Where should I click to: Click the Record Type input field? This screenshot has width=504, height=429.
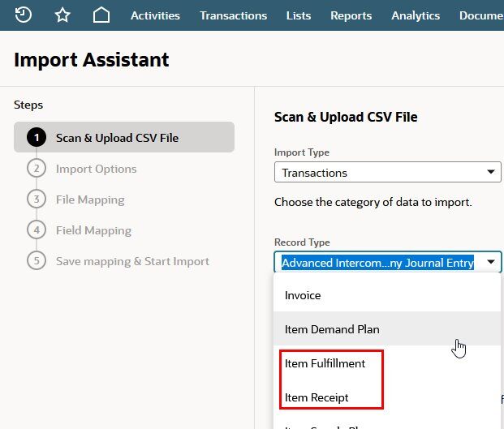pyautogui.click(x=377, y=263)
